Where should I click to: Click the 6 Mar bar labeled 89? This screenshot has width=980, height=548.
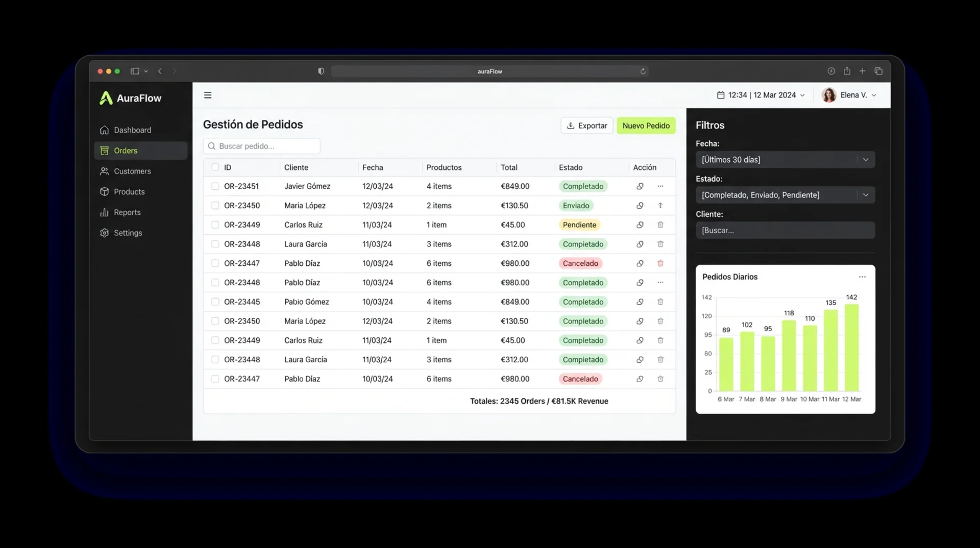[726, 364]
